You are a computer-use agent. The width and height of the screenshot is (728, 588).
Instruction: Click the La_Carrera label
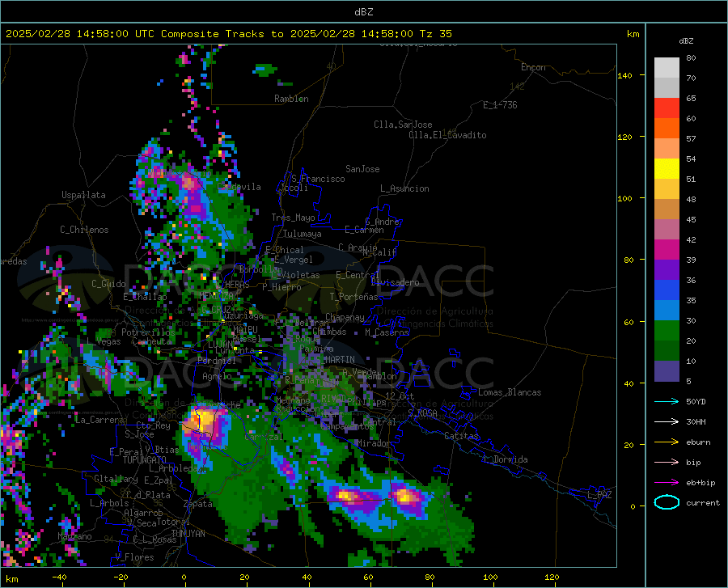pos(99,420)
